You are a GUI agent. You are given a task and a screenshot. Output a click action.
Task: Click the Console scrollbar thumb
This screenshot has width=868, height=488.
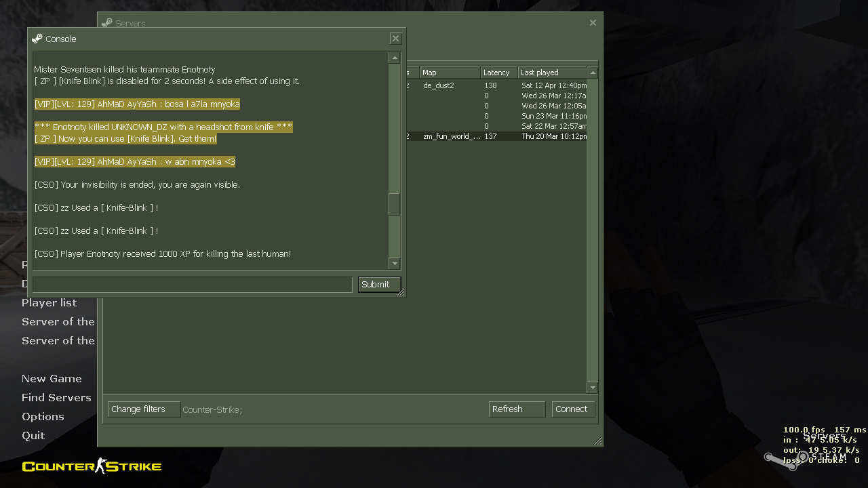394,204
